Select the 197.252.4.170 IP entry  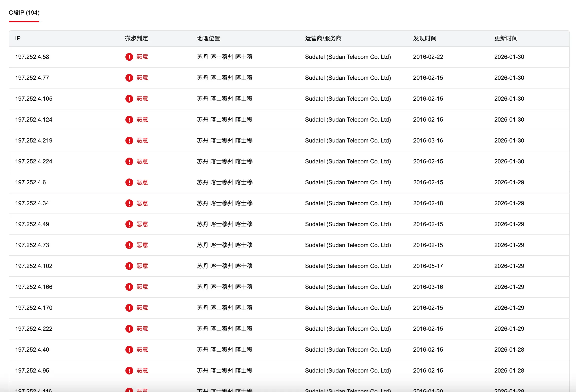pyautogui.click(x=34, y=308)
